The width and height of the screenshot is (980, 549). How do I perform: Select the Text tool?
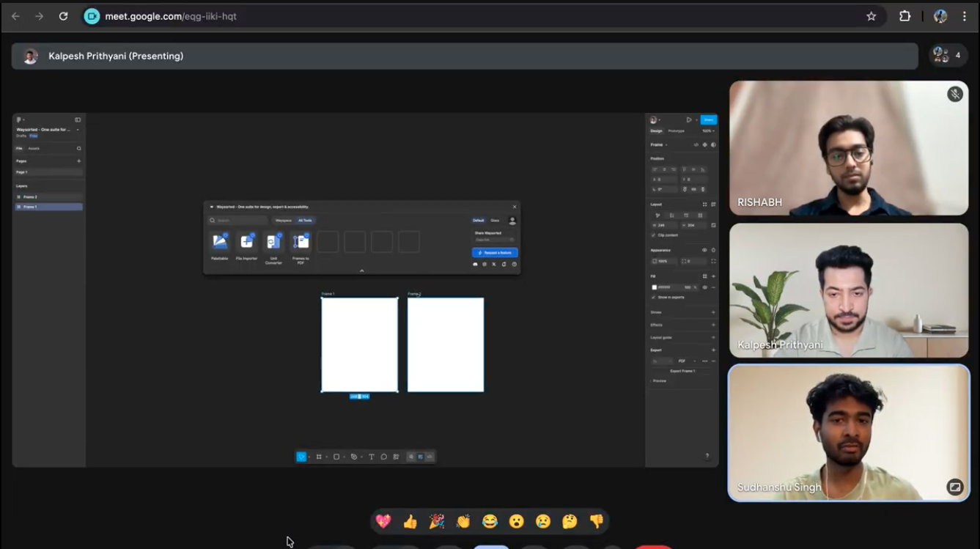(x=372, y=457)
